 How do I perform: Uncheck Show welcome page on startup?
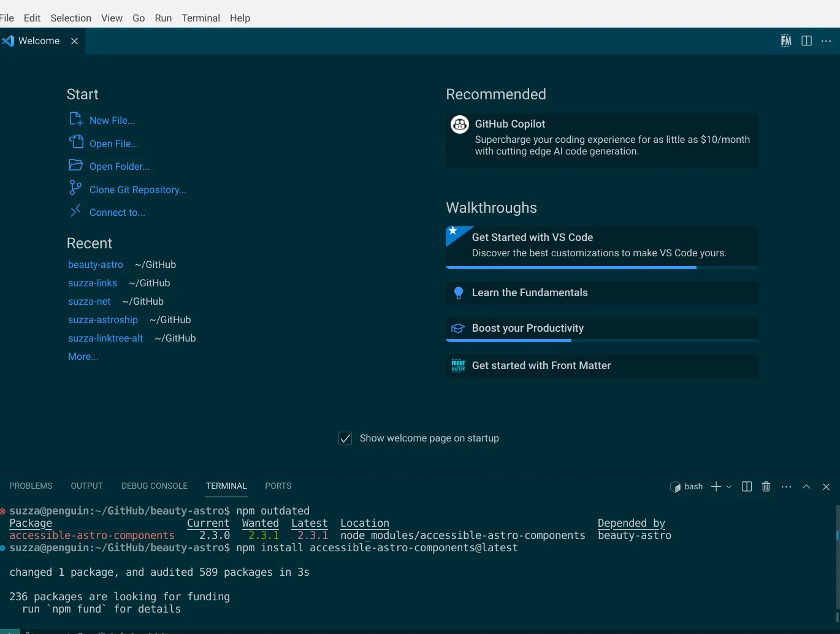345,438
